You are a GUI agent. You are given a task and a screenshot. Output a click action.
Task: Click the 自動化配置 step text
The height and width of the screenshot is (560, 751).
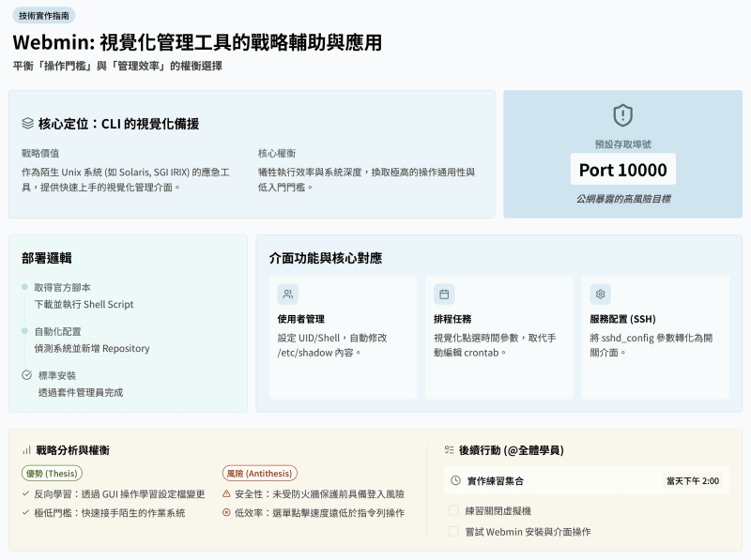[x=57, y=331]
